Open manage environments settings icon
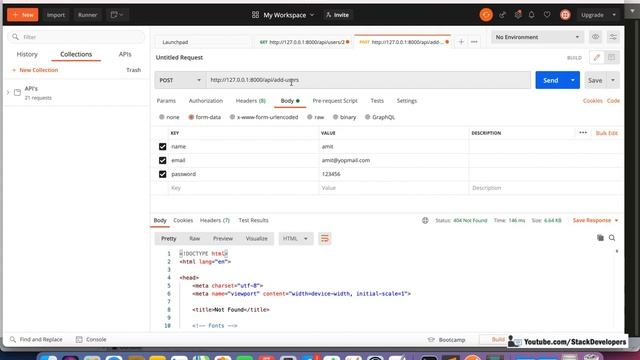Viewport: 640px width, 360px height. 613,37
